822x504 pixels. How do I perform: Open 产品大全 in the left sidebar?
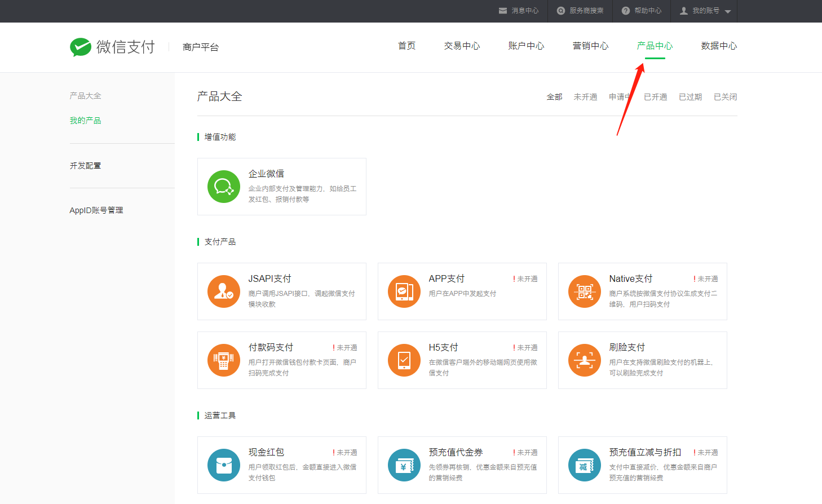click(85, 96)
